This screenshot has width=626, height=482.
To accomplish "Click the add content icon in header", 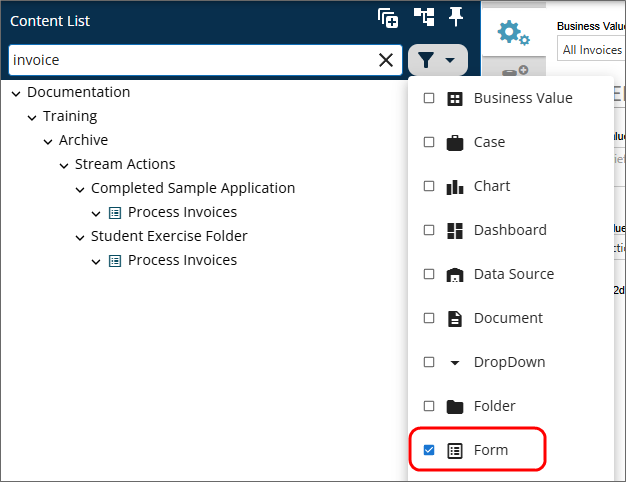I will (388, 18).
